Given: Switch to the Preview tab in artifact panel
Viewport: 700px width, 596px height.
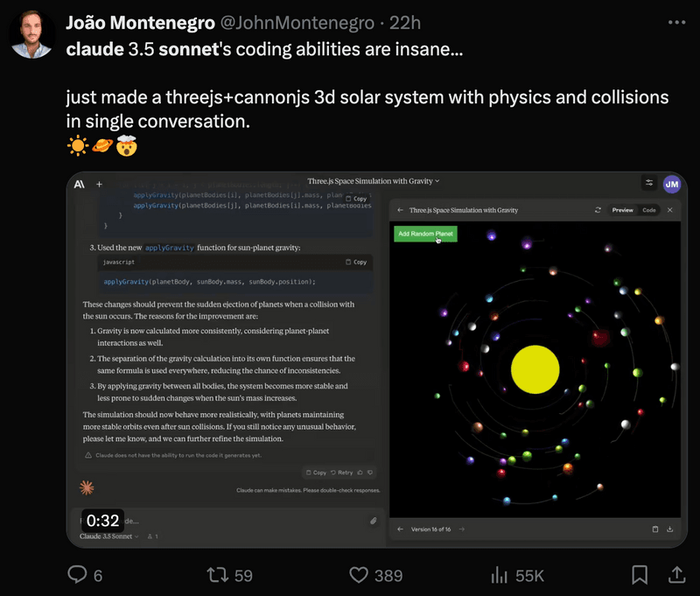Looking at the screenshot, I should point(622,210).
